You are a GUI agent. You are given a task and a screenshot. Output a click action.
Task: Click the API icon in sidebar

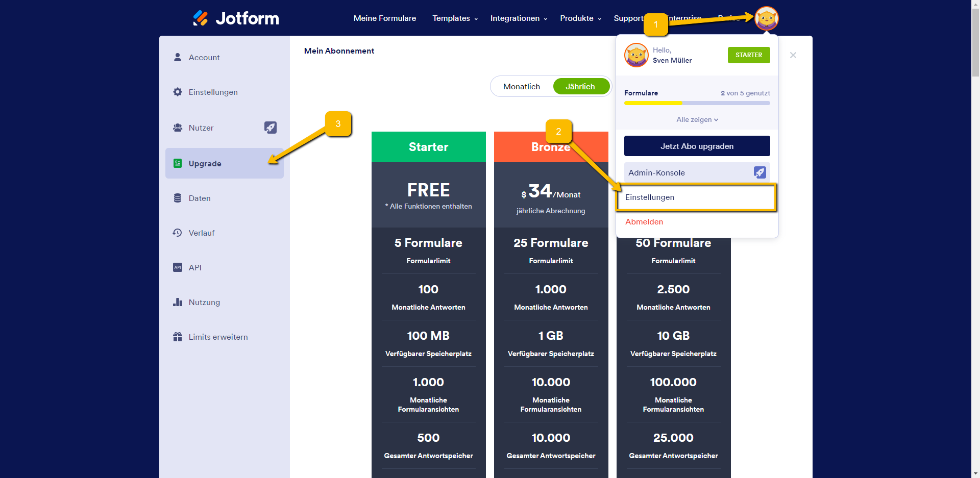[178, 267]
